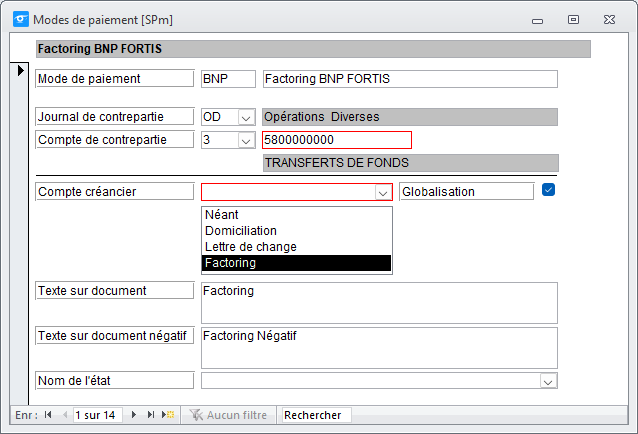Screen dimensions: 638x434
Task: Maximize the Modes de paiement window
Action: point(573,20)
